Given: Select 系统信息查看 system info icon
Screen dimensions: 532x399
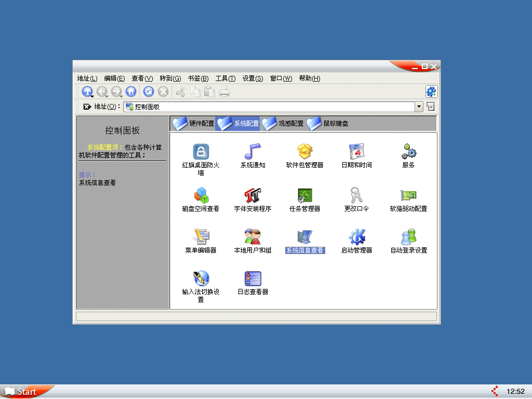Looking at the screenshot, I should (304, 237).
